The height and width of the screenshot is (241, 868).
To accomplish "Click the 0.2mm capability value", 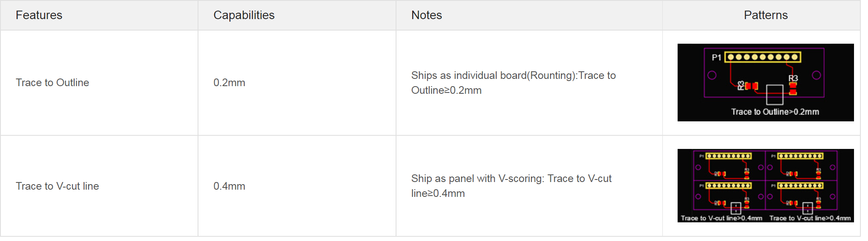I will coord(229,83).
